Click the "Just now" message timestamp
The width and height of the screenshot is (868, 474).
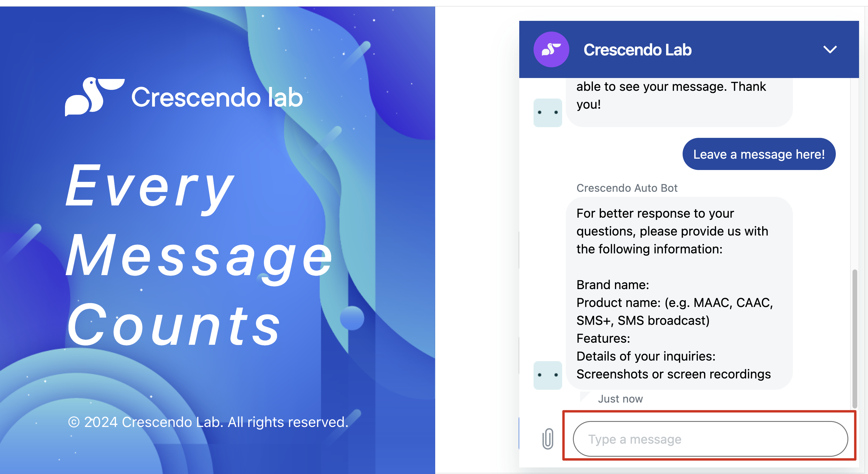point(620,399)
